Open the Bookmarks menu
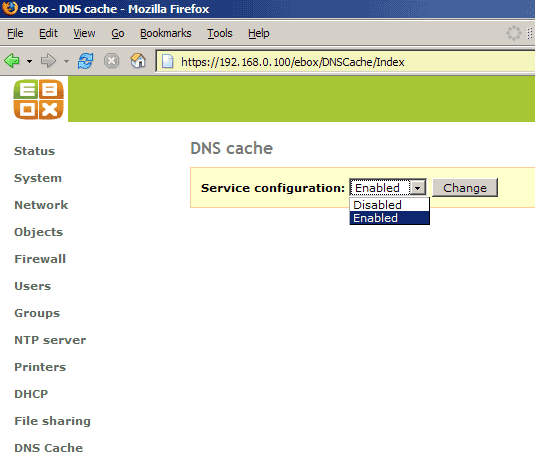Viewport: 535px width, 461px height. (165, 33)
